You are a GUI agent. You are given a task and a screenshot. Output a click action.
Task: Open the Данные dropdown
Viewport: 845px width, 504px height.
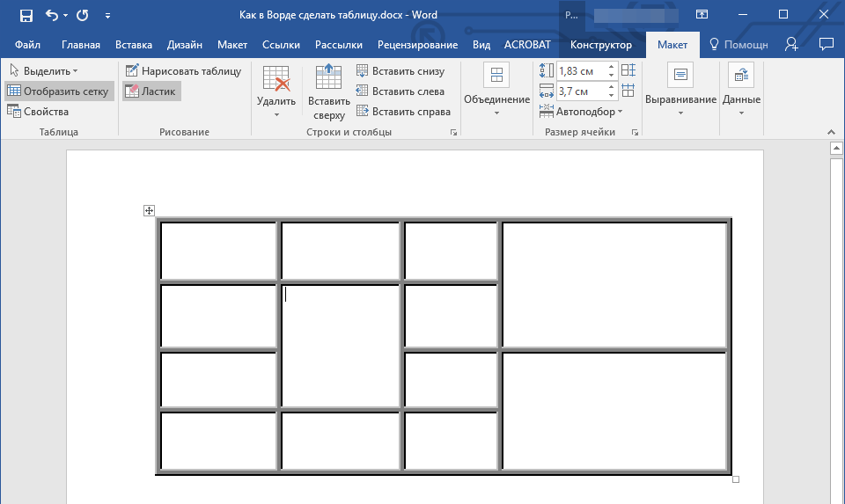point(741,90)
